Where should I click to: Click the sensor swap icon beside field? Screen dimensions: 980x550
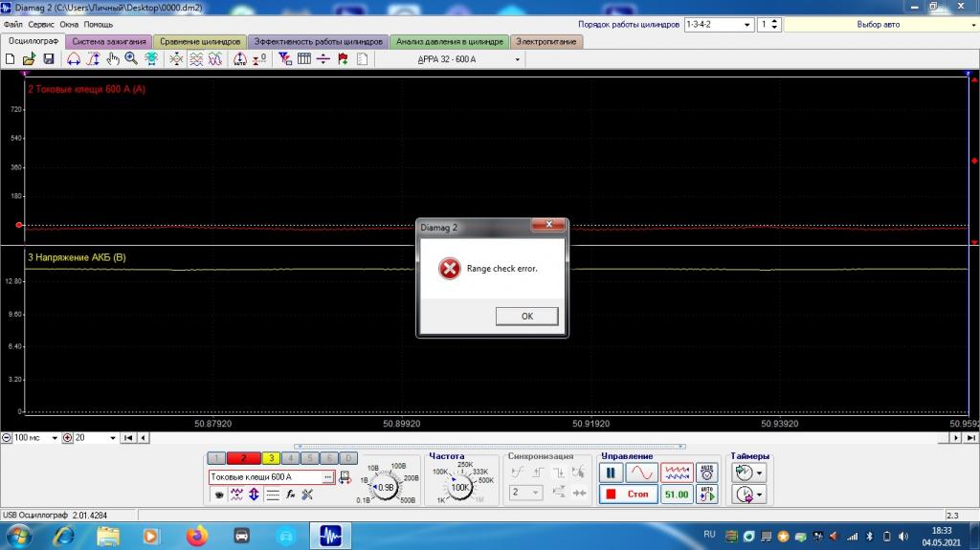[x=345, y=477]
